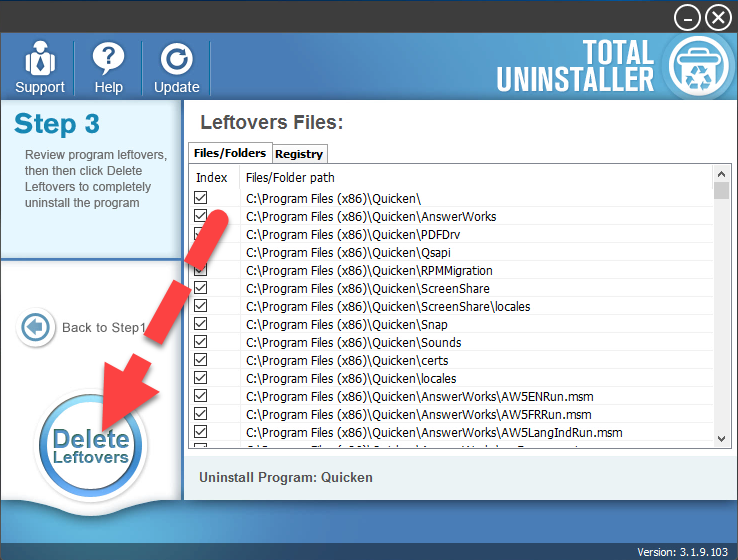The height and width of the screenshot is (560, 738).
Task: Close the Total Uninstaller window
Action: coord(718,18)
